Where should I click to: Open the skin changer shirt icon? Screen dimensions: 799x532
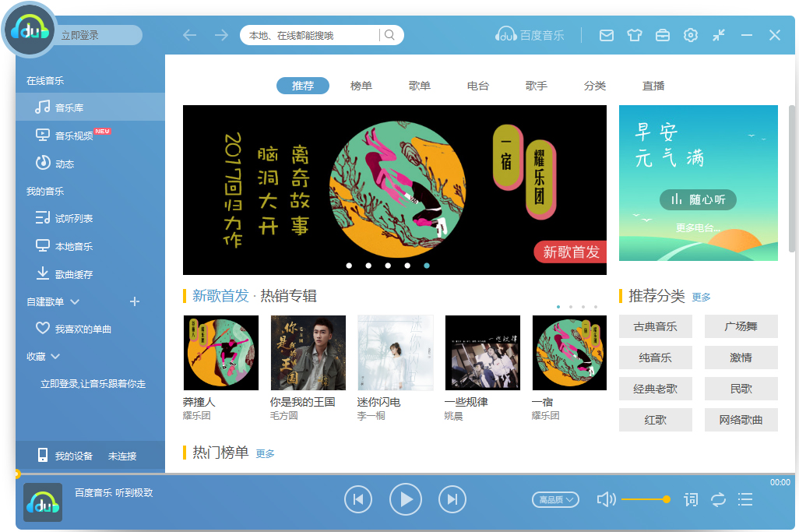634,35
